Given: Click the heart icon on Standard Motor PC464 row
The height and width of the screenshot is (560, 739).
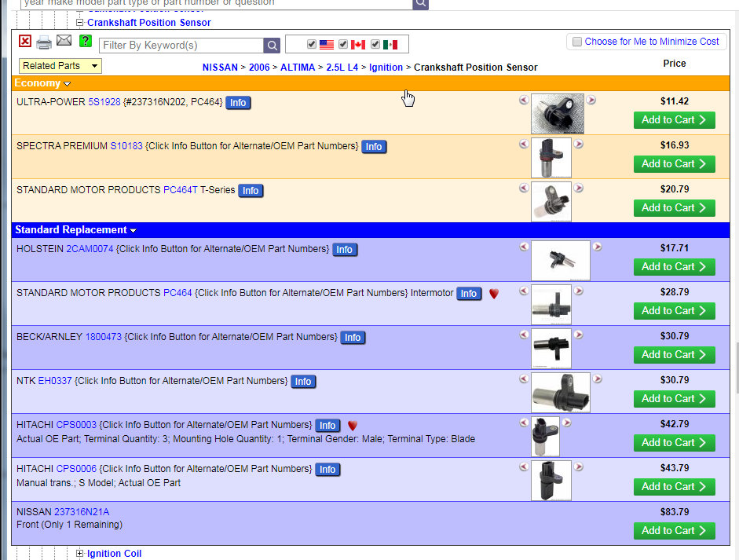Looking at the screenshot, I should [494, 294].
